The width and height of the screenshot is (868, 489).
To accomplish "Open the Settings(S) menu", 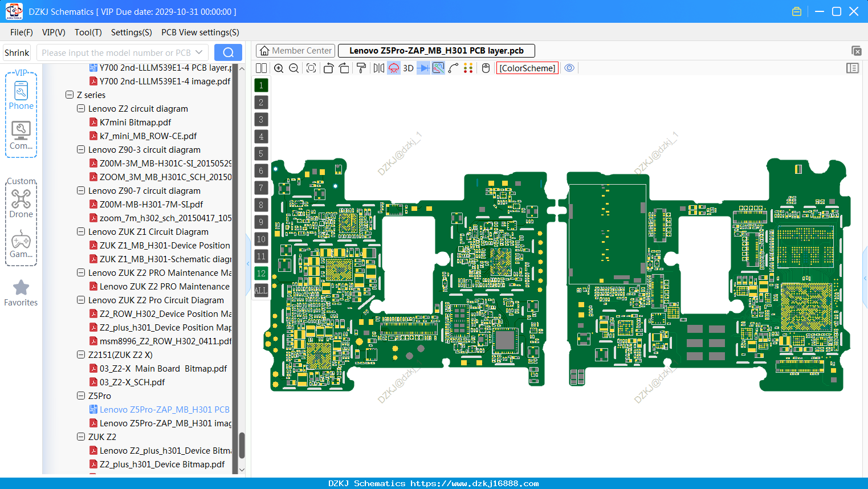I will pyautogui.click(x=132, y=32).
